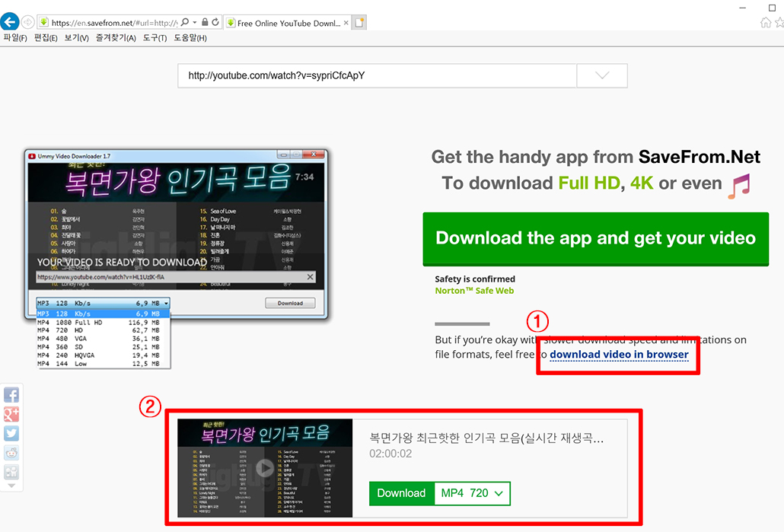
Task: Click the browser address bar URL
Action: point(114,23)
